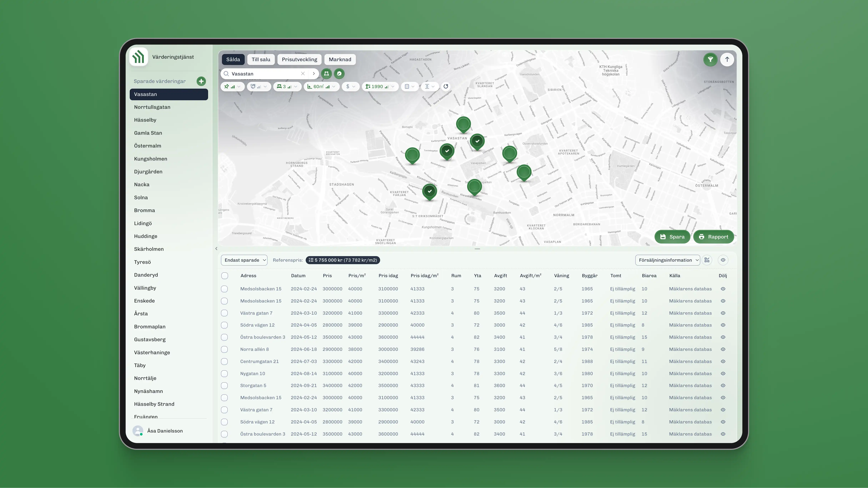Click the Rapport button
868x488 pixels.
pos(713,237)
